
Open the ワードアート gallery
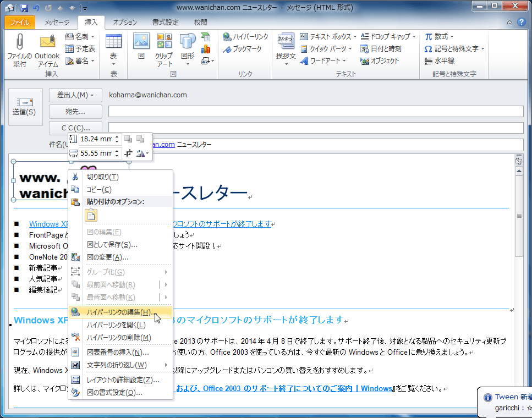[x=323, y=61]
